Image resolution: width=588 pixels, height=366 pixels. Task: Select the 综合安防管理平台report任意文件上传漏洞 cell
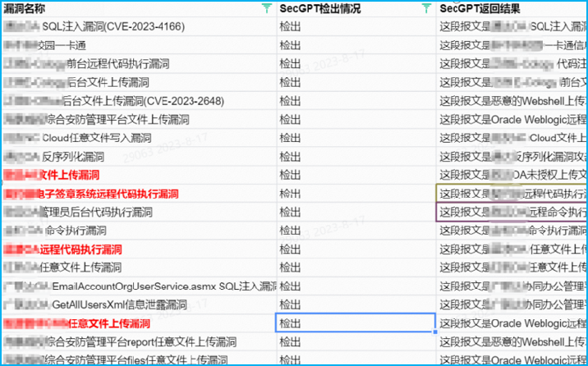(139, 341)
